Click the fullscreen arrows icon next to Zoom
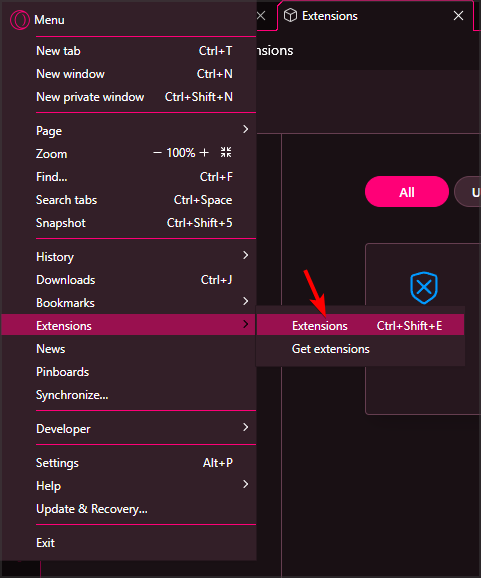Image resolution: width=481 pixels, height=578 pixels. [226, 152]
